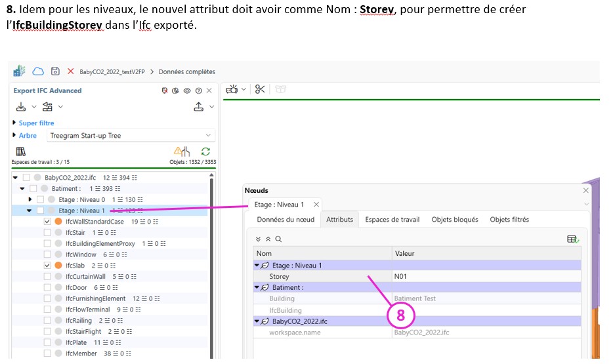Click the green refresh arrows icon
Image resolution: width=615 pixels, height=364 pixels.
click(x=205, y=152)
